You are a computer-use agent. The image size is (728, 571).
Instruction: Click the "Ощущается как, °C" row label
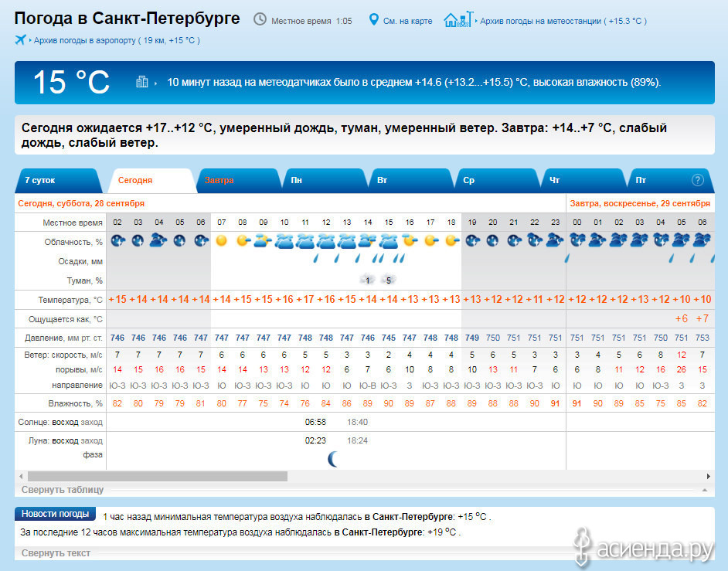(66, 319)
